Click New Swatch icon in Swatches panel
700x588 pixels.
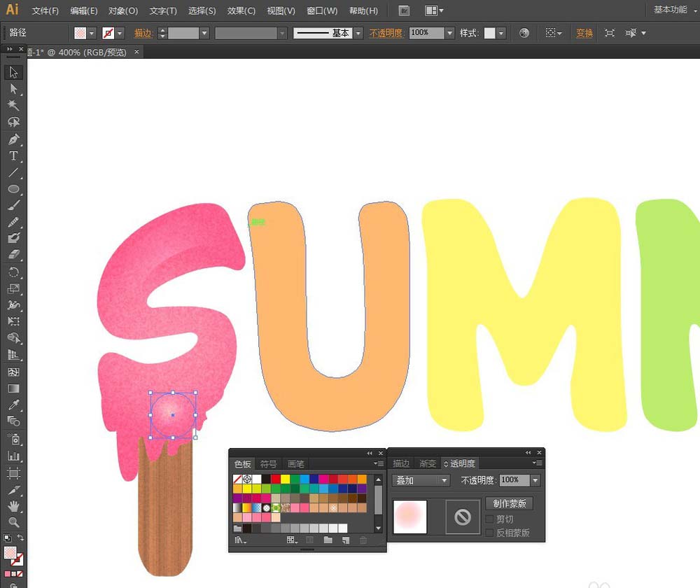pos(346,540)
